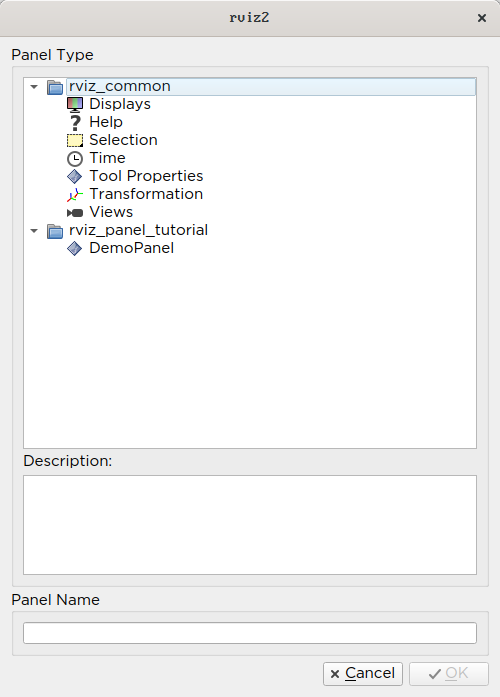Click the Displays monitor icon
The image size is (500, 697).
point(75,104)
